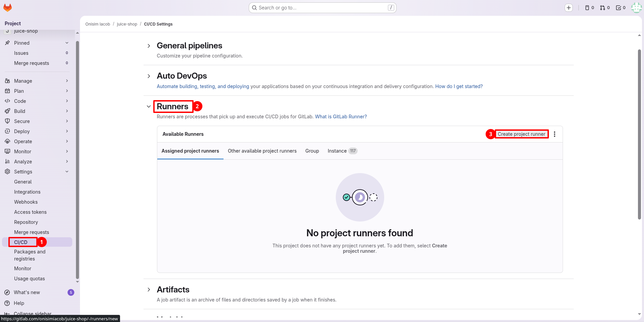Expand the General pipelines section

[149, 46]
